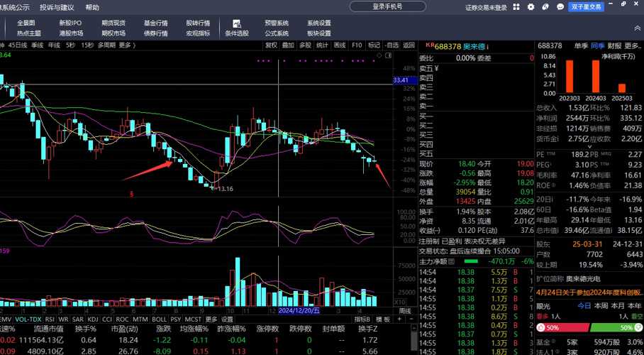
Task: Toggle the 叠加 overlay option
Action: [289, 45]
